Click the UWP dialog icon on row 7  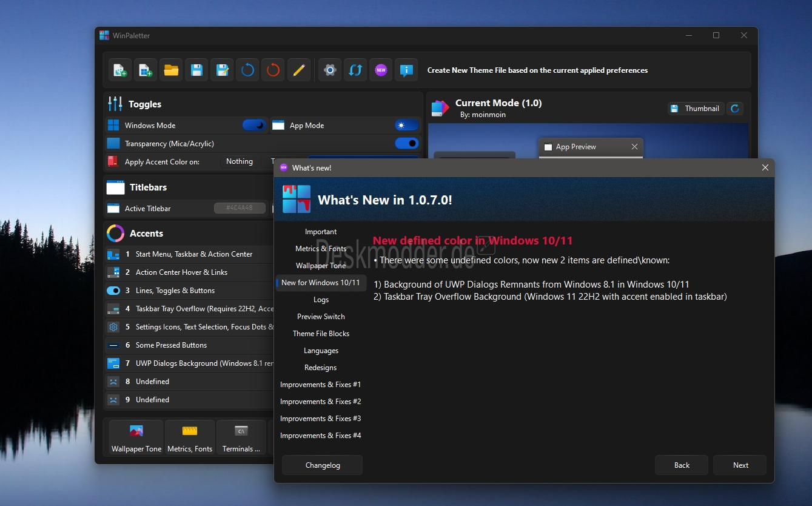pos(113,363)
